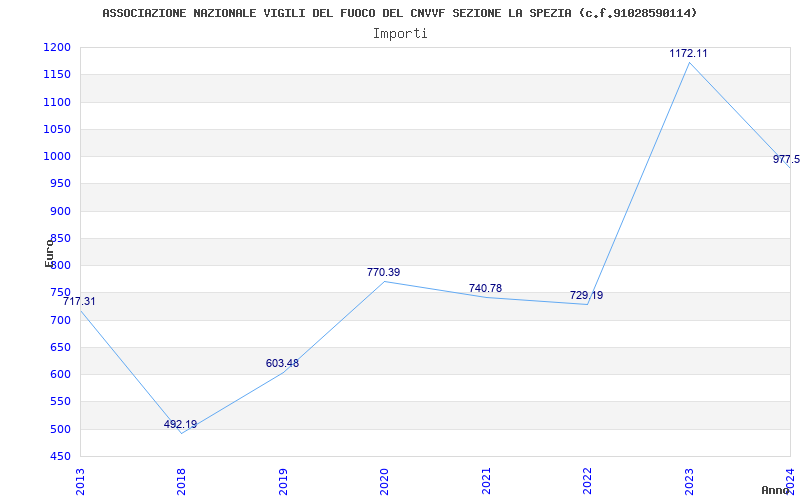Click data label 492.19
The image size is (800, 500).
[x=180, y=424]
